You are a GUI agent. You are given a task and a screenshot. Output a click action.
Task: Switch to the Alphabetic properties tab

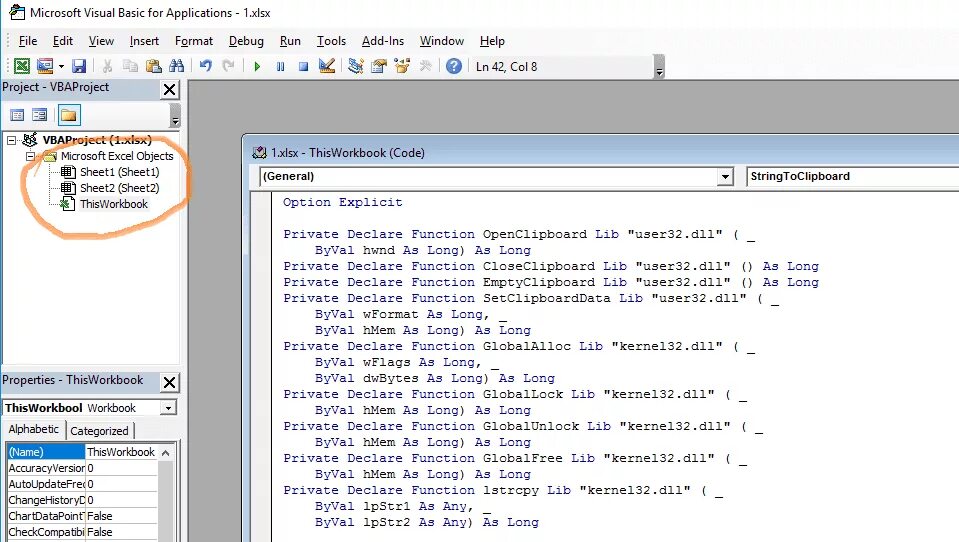34,429
